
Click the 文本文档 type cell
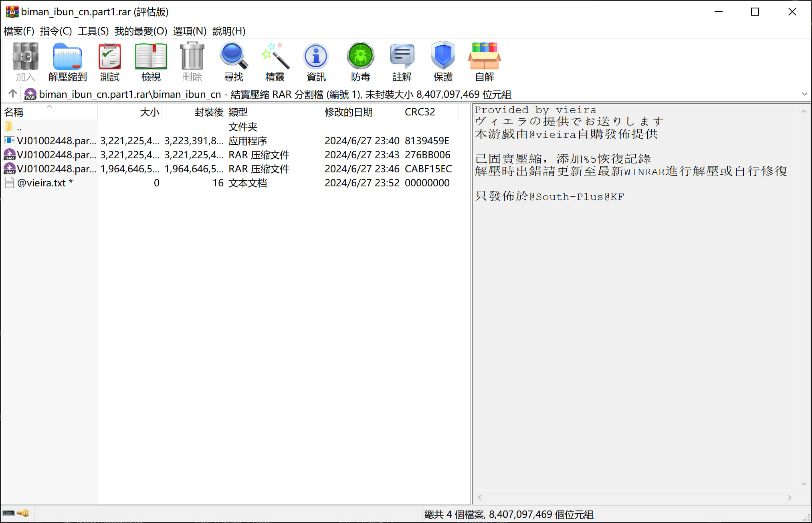click(x=248, y=183)
